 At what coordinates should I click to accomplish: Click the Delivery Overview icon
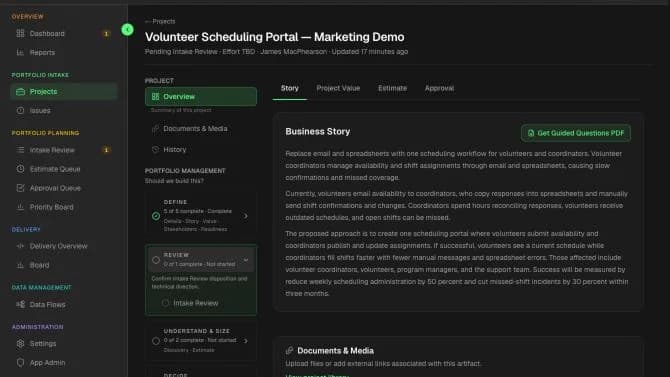20,246
